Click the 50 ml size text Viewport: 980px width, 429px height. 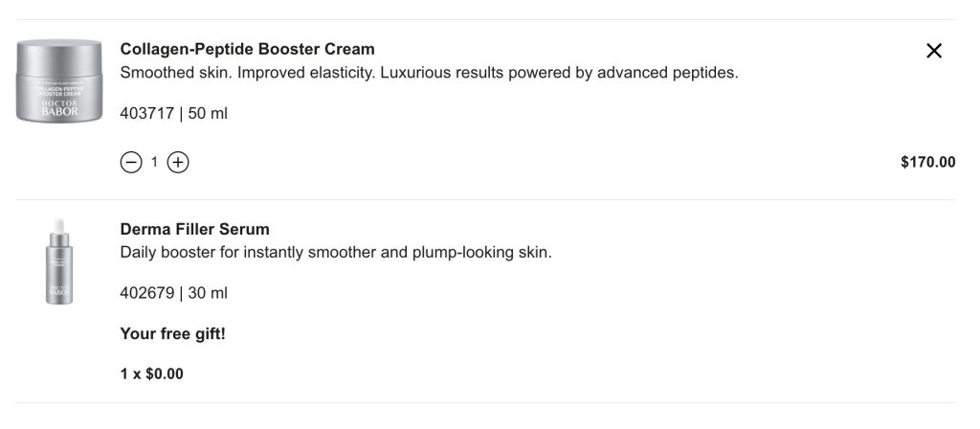coord(208,113)
